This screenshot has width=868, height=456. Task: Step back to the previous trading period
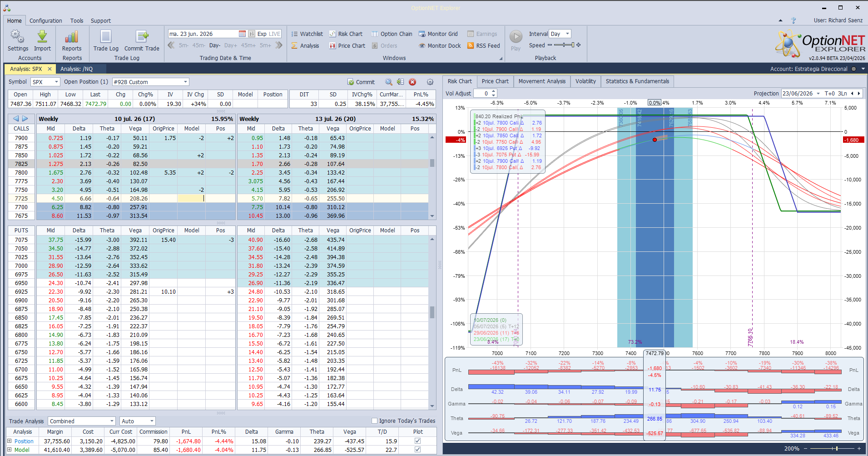tap(171, 45)
